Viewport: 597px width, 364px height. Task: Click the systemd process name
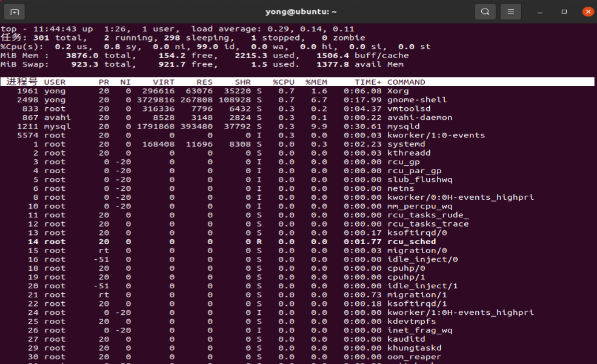pyautogui.click(x=406, y=144)
